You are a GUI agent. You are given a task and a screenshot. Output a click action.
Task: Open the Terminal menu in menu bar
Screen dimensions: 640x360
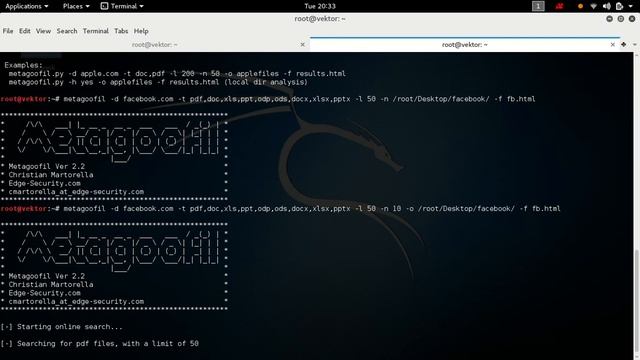click(x=96, y=31)
